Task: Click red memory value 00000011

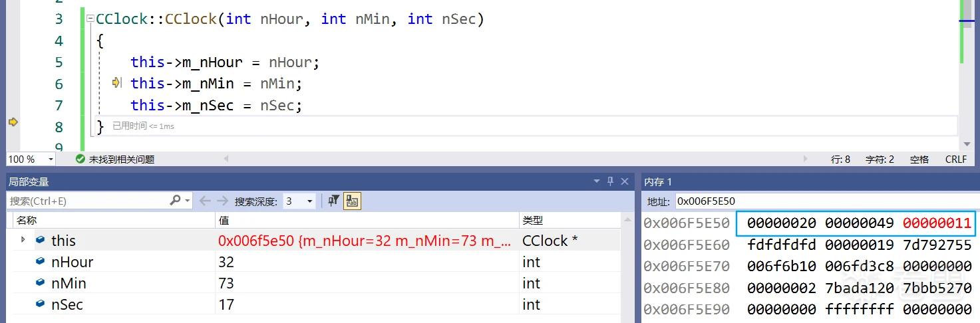Action: point(937,223)
